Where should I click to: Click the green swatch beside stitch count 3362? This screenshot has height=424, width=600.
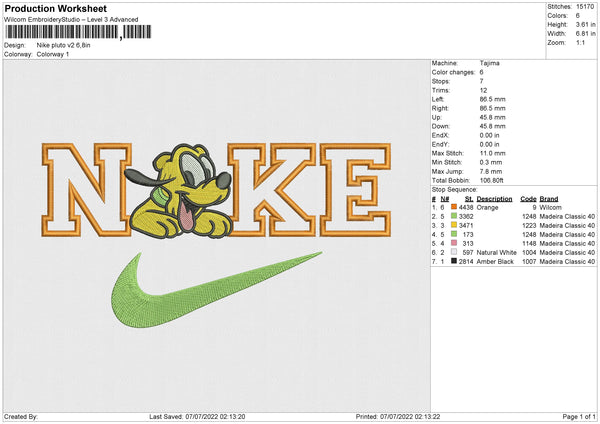click(454, 216)
